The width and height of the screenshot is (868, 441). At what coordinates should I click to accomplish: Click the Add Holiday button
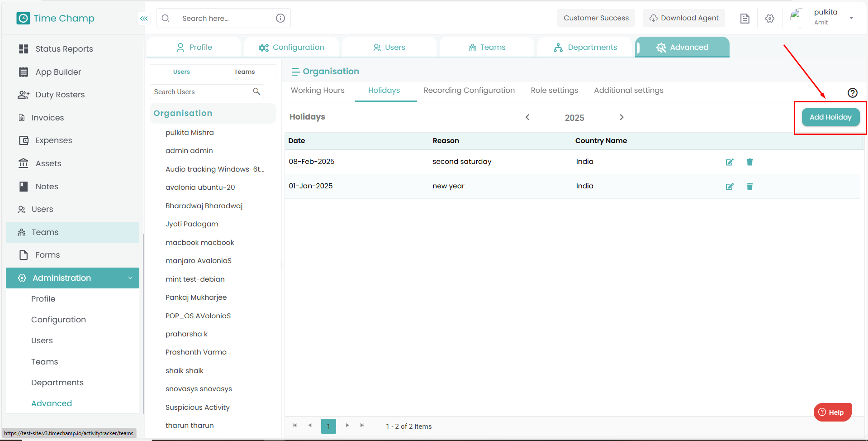[830, 117]
